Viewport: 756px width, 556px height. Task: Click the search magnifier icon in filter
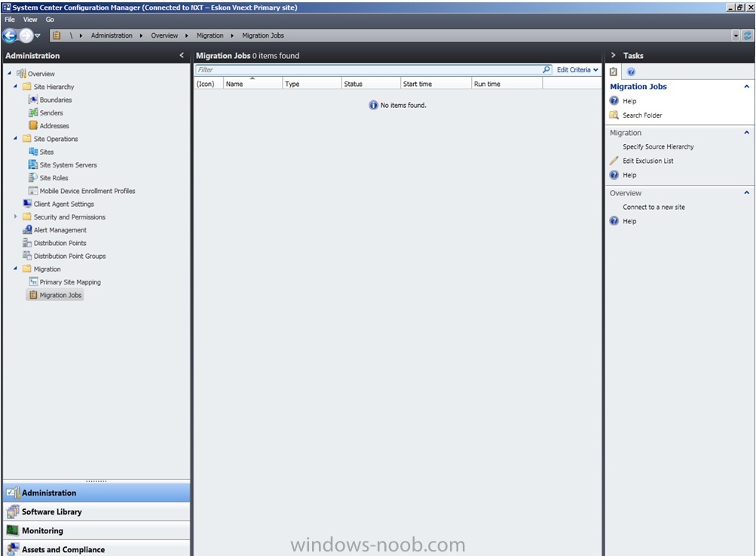[x=546, y=69]
